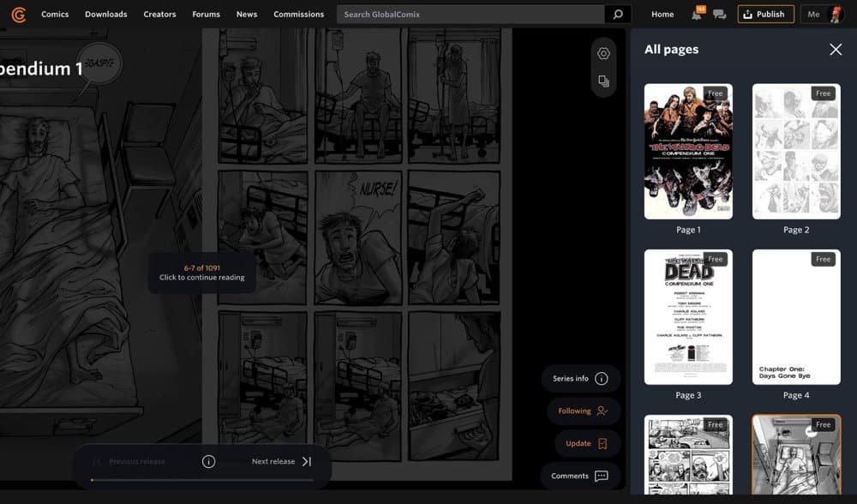Focus the Search GlobalComix field
Image resolution: width=857 pixels, height=504 pixels.
click(470, 15)
